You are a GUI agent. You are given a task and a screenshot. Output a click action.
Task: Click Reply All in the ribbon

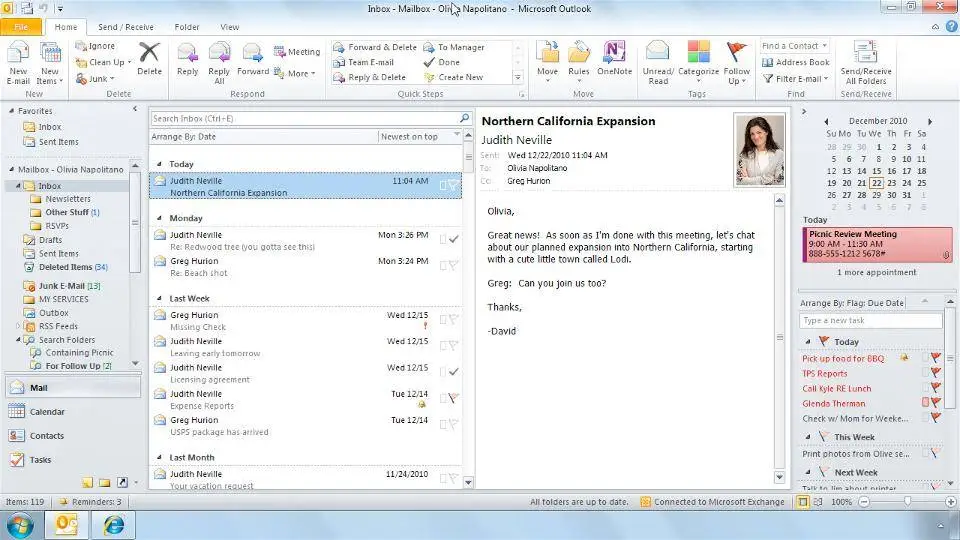click(219, 63)
